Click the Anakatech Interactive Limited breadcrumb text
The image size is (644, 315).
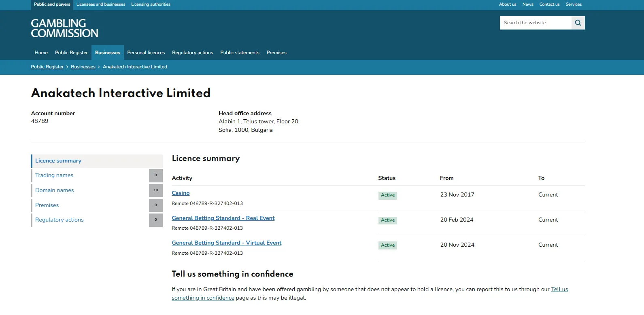[x=135, y=67]
